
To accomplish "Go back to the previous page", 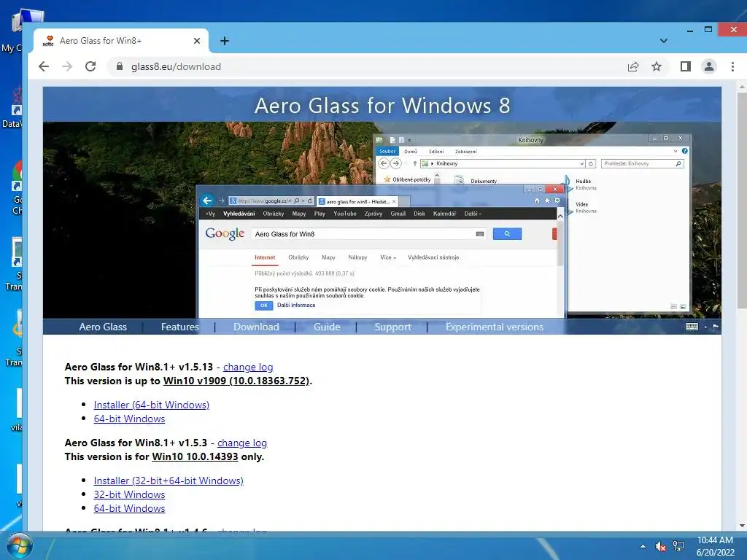I will 44,66.
